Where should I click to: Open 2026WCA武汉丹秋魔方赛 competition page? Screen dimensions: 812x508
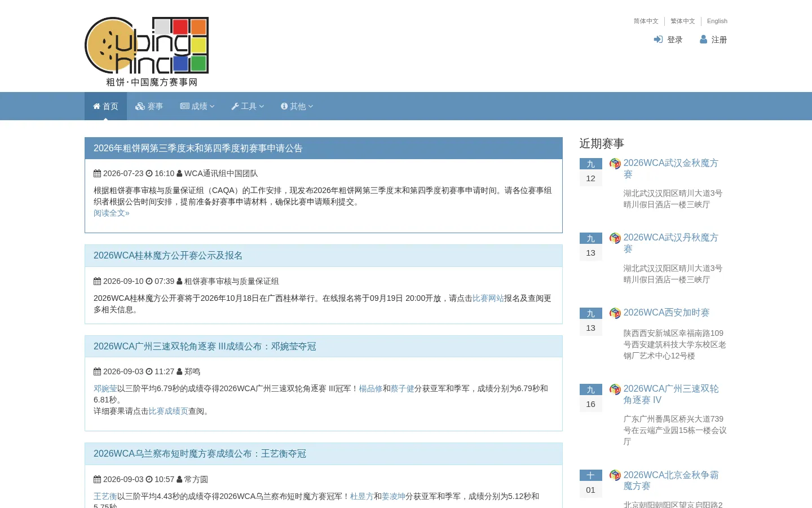point(670,243)
